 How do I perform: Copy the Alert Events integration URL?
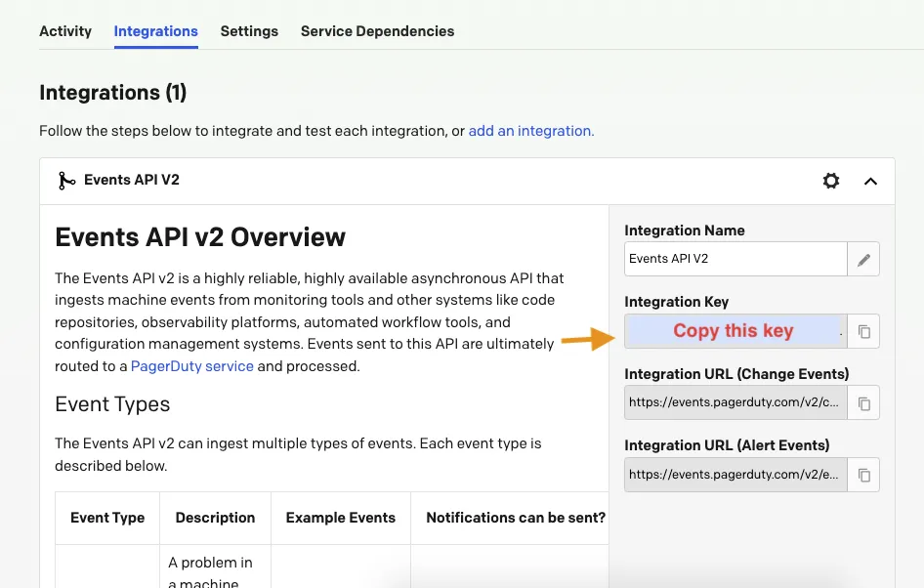863,475
